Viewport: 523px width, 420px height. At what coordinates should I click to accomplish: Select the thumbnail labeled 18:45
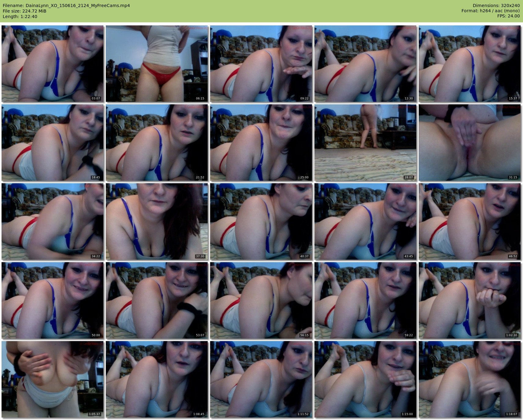[x=53, y=143]
